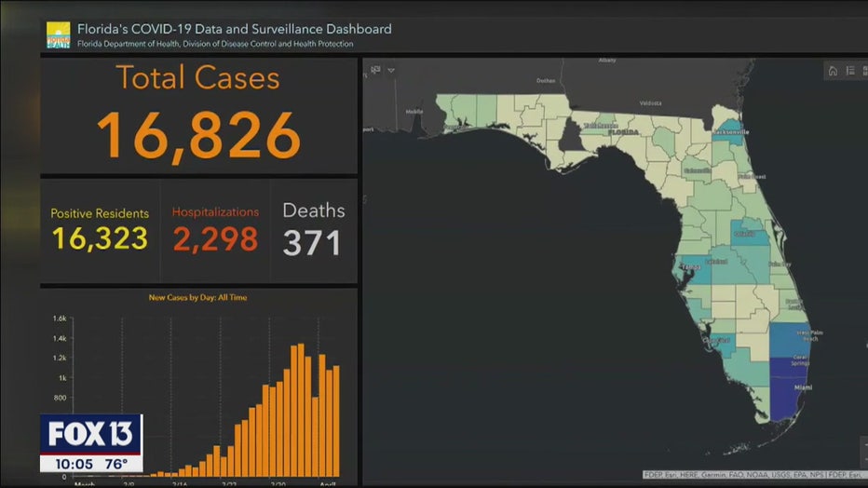Click the Miami city label on map

[803, 387]
